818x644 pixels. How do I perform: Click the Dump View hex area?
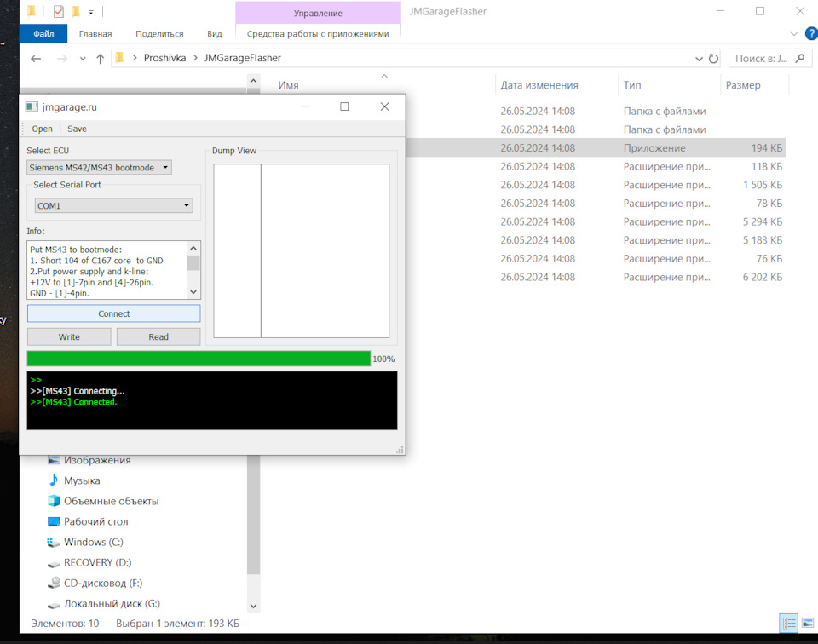[325, 250]
